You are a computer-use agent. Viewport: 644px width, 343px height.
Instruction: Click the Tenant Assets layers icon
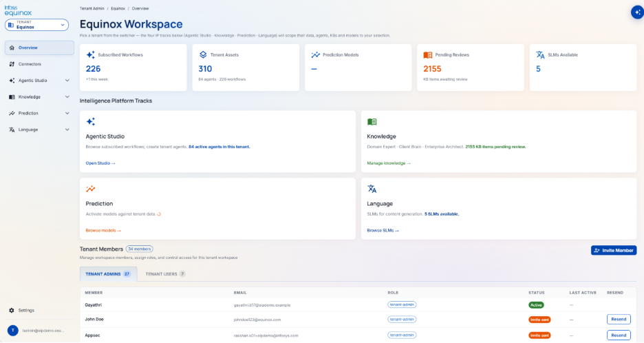pos(203,54)
